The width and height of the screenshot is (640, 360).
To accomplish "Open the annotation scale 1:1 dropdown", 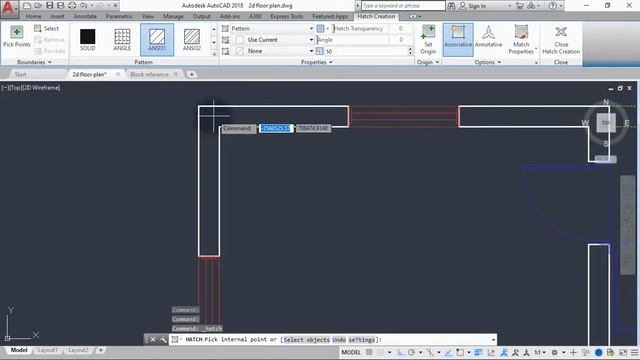I will pyautogui.click(x=540, y=352).
